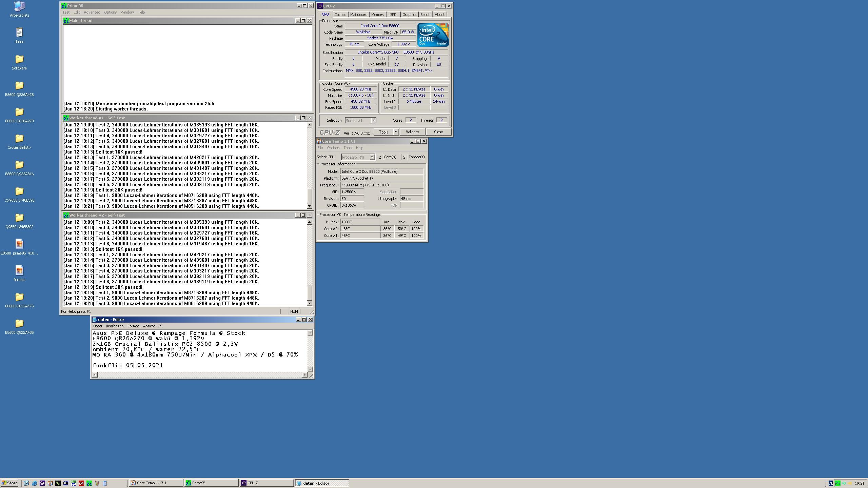Click into the daten Editor text area
The image size is (868, 488).
[x=199, y=351]
